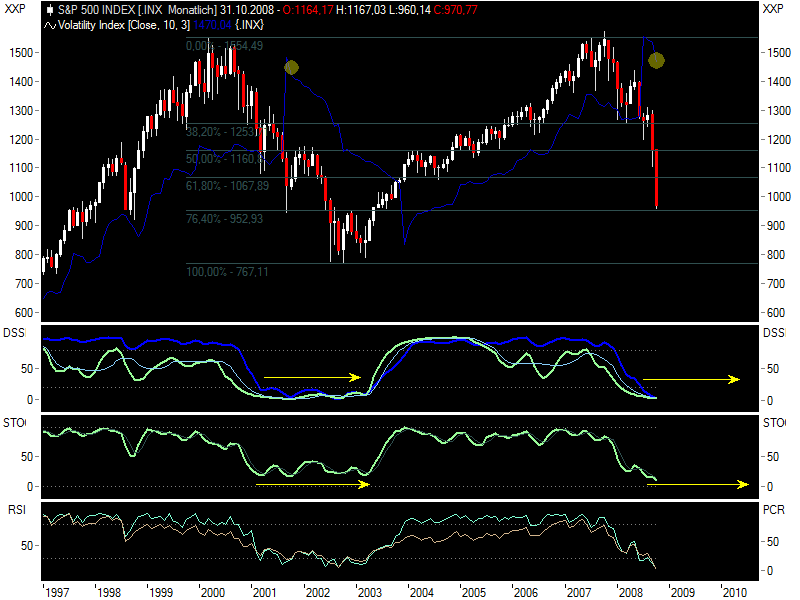Image resolution: width=800 pixels, height=600 pixels.
Task: Click the Volatility Index line legend icon
Action: (x=49, y=25)
